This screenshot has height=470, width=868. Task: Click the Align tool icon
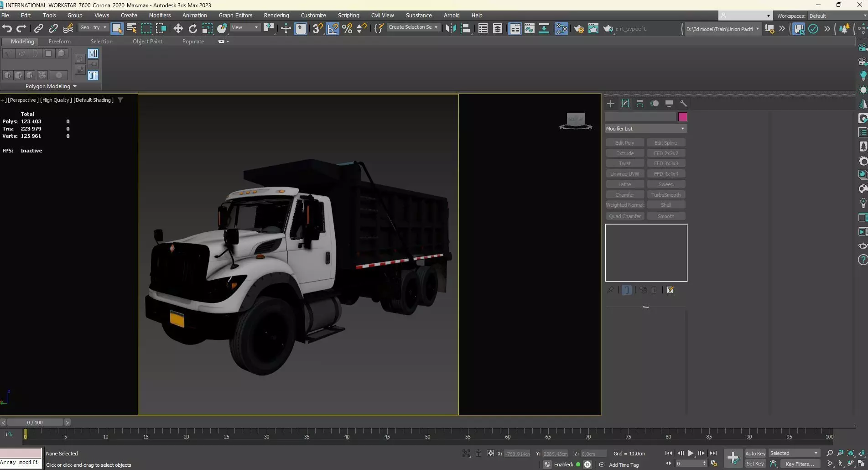[465, 28]
